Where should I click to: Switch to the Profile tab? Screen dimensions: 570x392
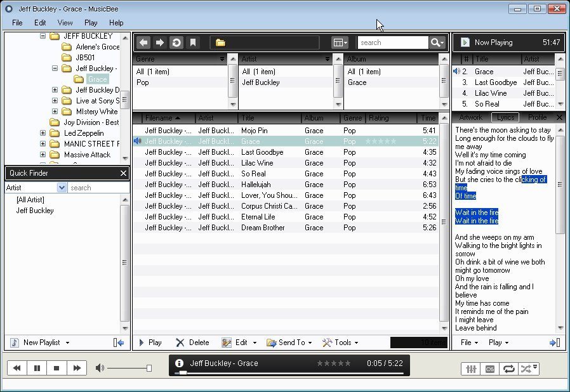[537, 117]
